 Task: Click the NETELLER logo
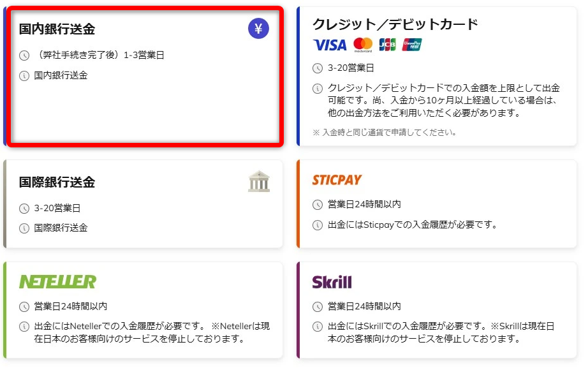(x=57, y=282)
